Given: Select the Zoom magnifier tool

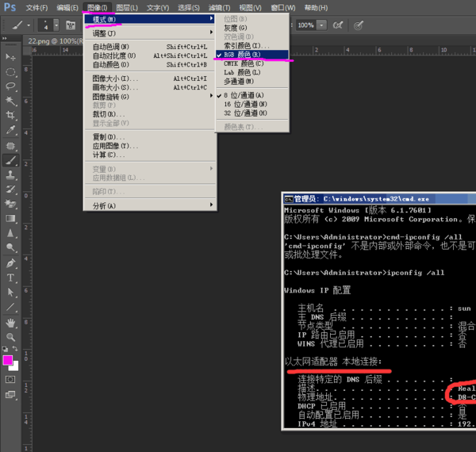Looking at the screenshot, I should (10, 337).
